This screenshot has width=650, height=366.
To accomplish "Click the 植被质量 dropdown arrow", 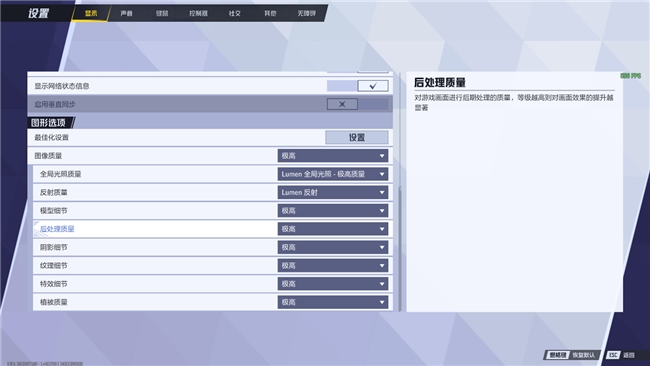I will pos(382,302).
